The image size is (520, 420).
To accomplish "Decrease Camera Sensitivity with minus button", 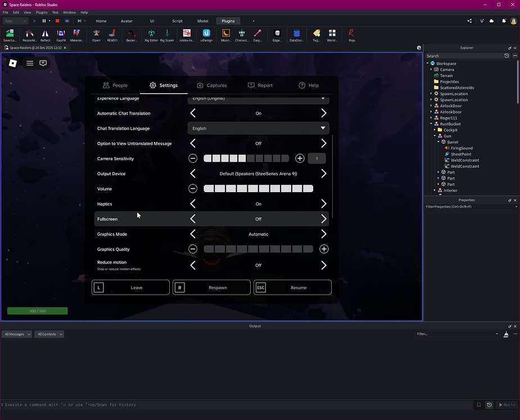I will [193, 159].
